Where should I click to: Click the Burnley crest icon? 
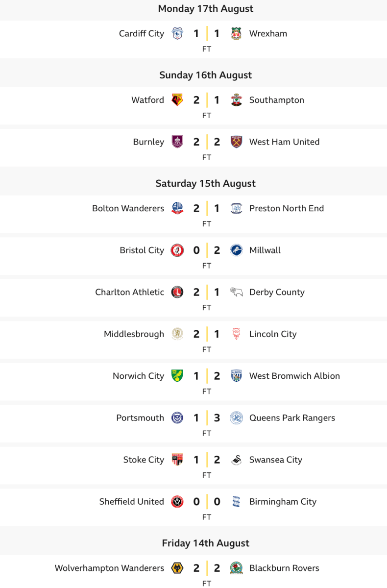(x=177, y=142)
